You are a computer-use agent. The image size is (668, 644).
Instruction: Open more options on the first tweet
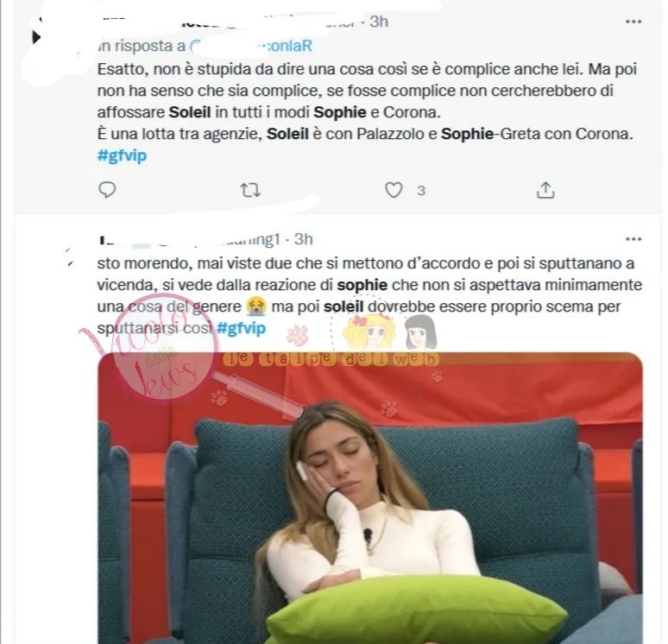(x=633, y=22)
